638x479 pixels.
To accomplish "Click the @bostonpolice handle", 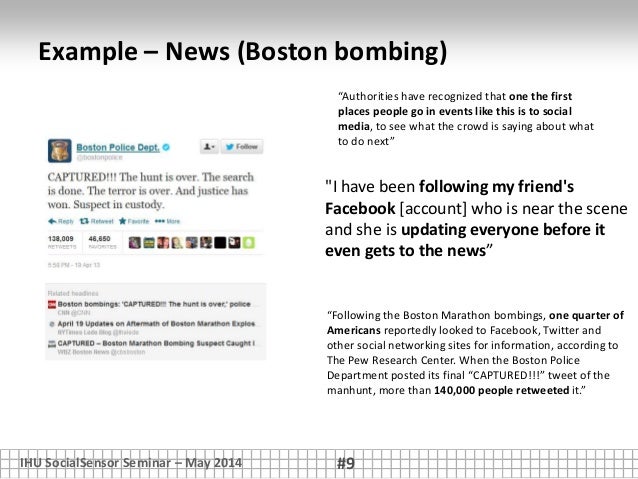I will click(x=100, y=157).
